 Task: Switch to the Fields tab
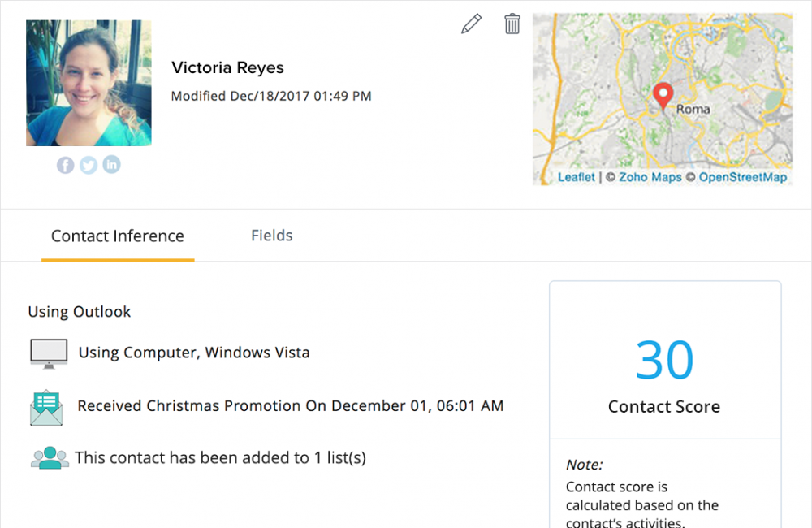271,236
